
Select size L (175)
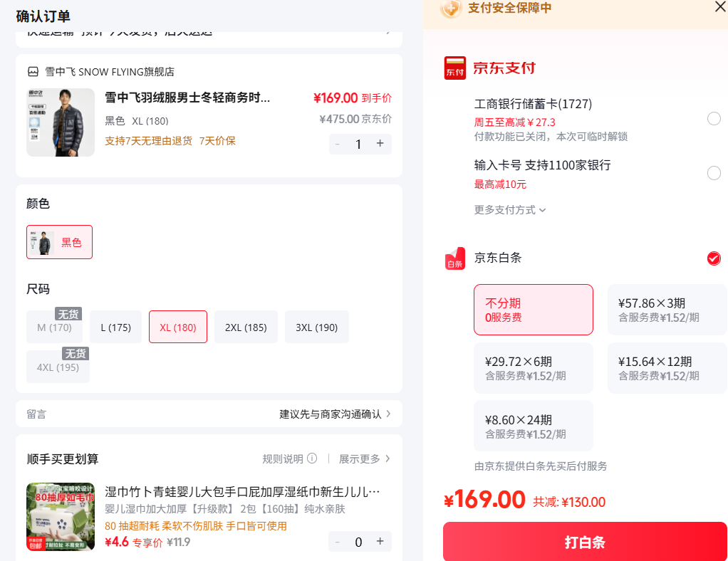tap(115, 327)
